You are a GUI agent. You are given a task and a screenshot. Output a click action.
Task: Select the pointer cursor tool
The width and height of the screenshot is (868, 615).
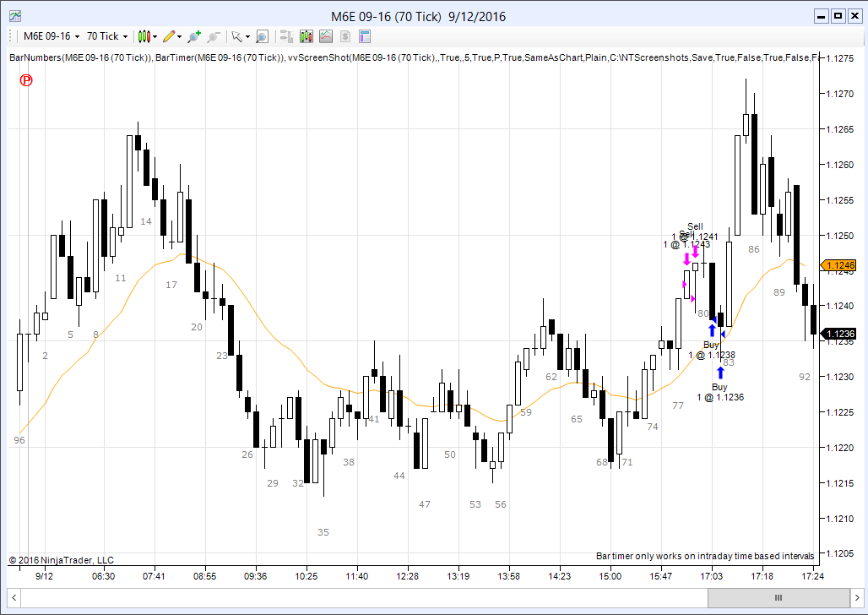(x=236, y=36)
